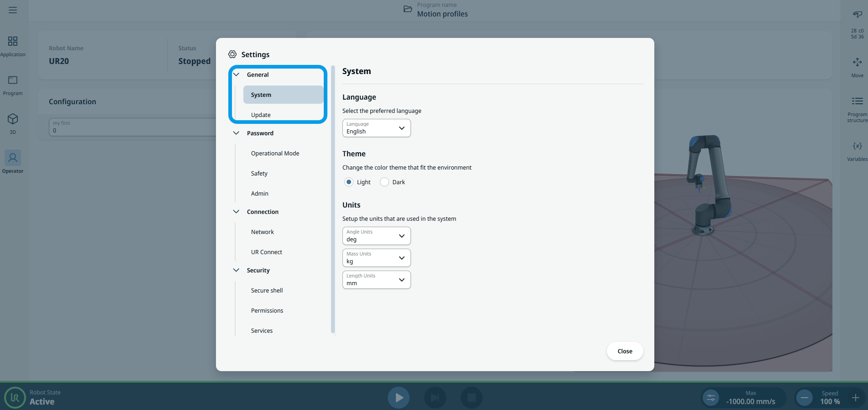This screenshot has width=868, height=410.
Task: Open the Angle Units dropdown
Action: (x=376, y=236)
